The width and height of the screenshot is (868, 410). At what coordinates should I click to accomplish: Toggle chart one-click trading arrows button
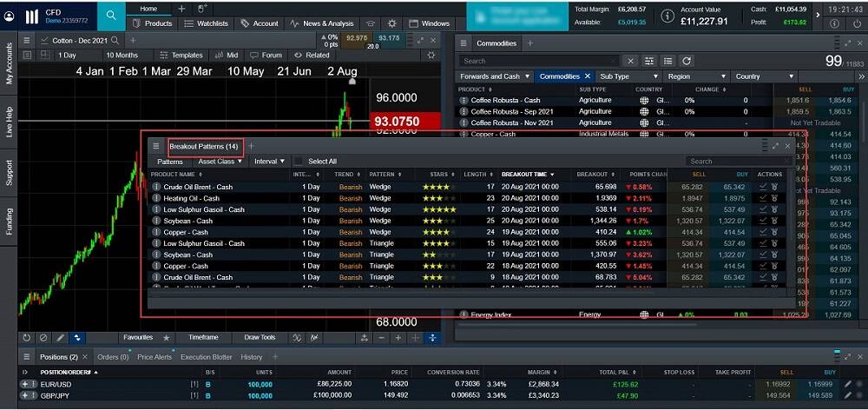point(77,337)
